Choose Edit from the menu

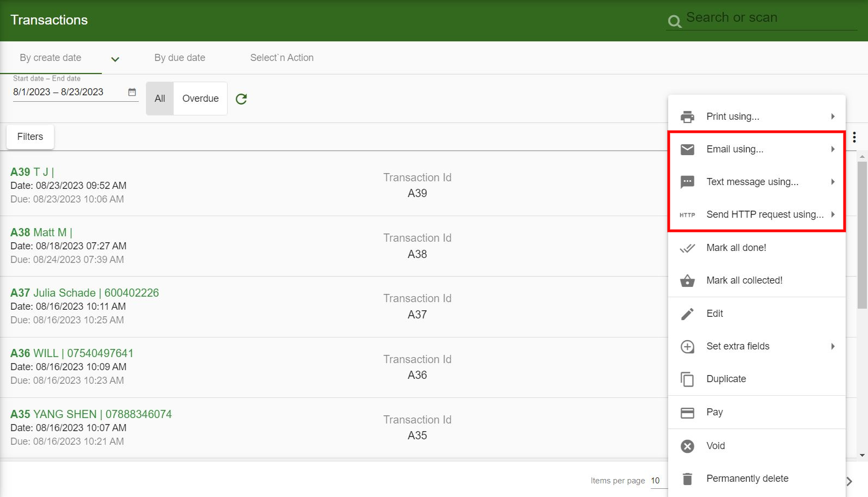[757, 314]
